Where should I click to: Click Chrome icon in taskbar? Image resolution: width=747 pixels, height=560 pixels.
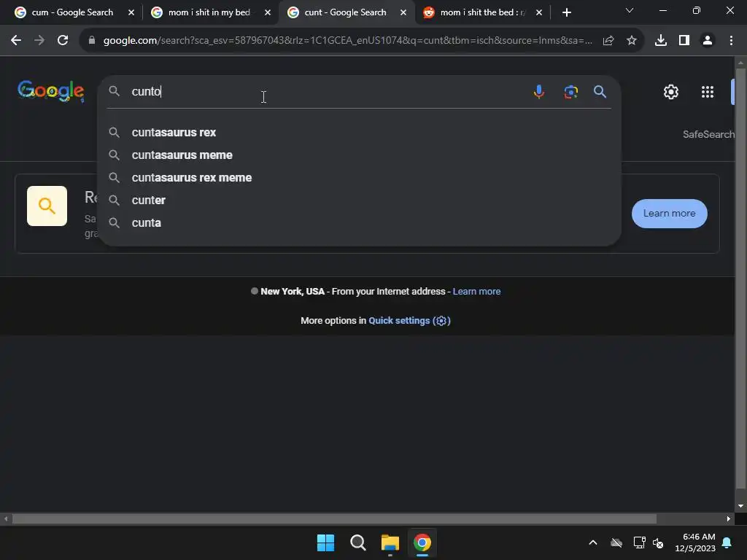tap(422, 542)
